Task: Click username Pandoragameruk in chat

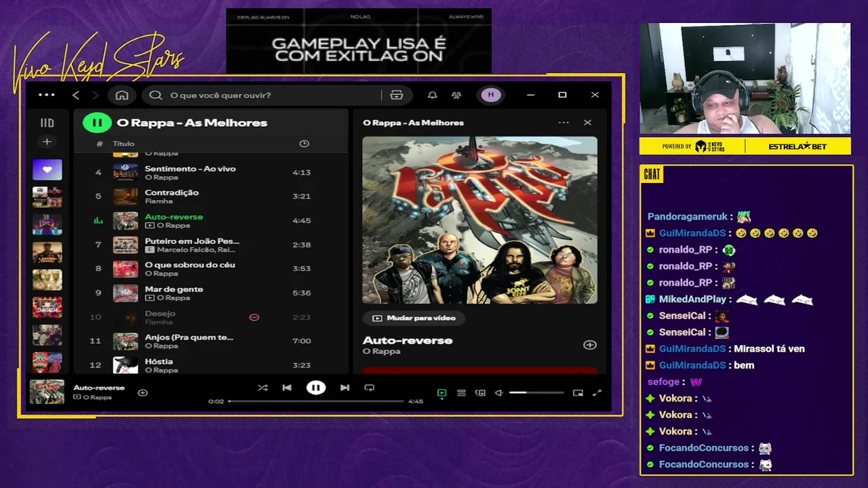Action: [688, 217]
